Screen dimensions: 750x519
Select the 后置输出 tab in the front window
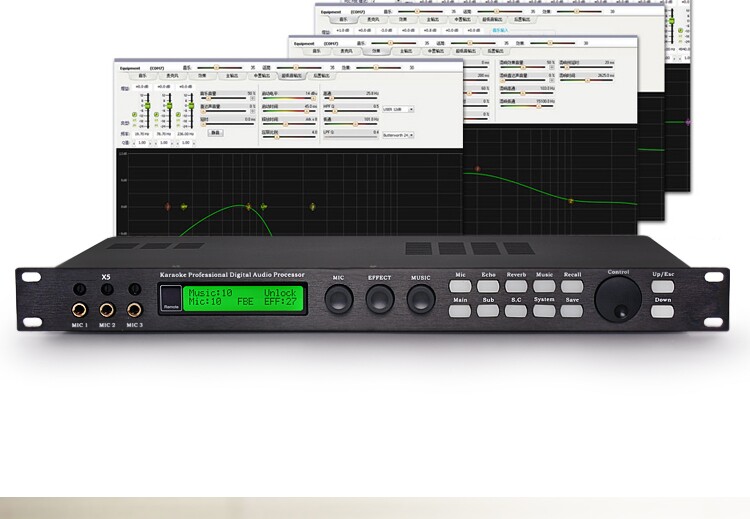[321, 76]
